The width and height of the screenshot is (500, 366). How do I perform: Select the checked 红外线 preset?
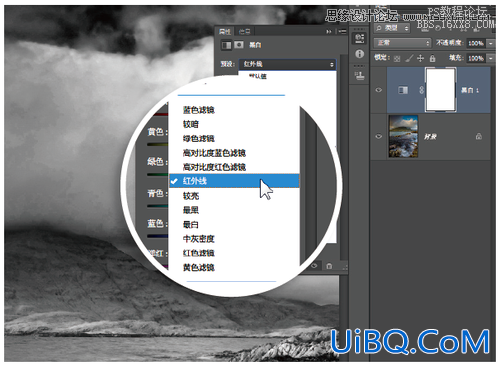pyautogui.click(x=234, y=181)
